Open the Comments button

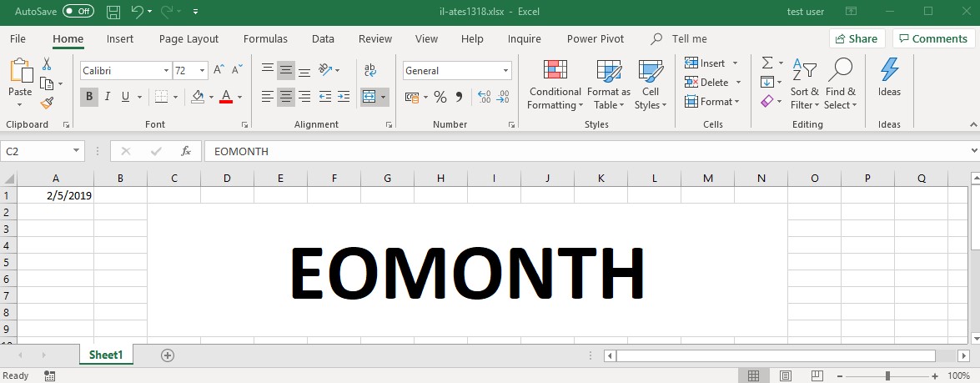[932, 38]
